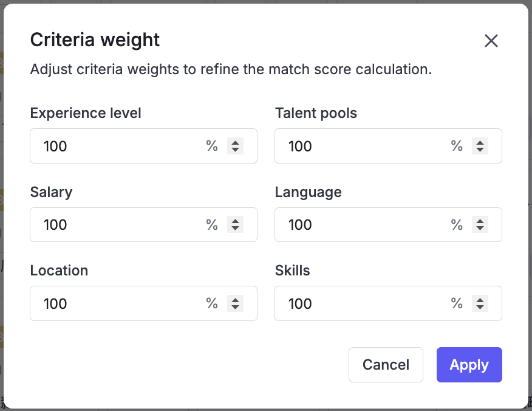
Task: Increase Location weight with up arrow
Action: click(235, 300)
